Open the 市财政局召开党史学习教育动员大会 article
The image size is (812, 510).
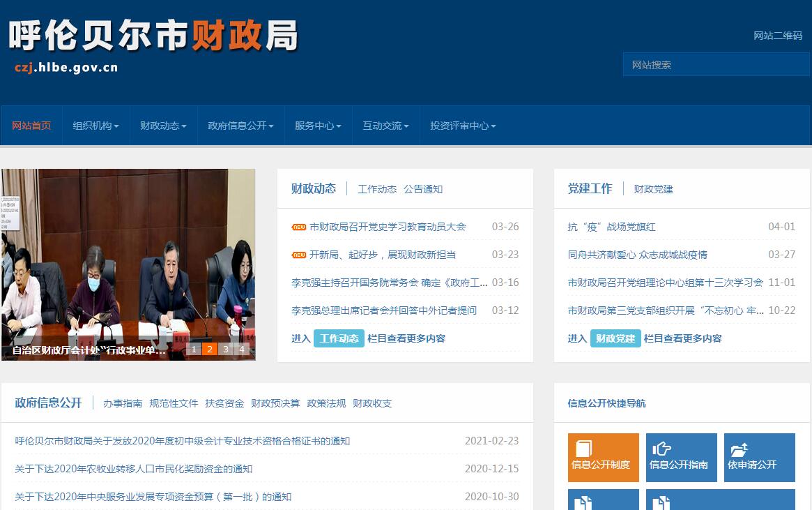click(388, 227)
